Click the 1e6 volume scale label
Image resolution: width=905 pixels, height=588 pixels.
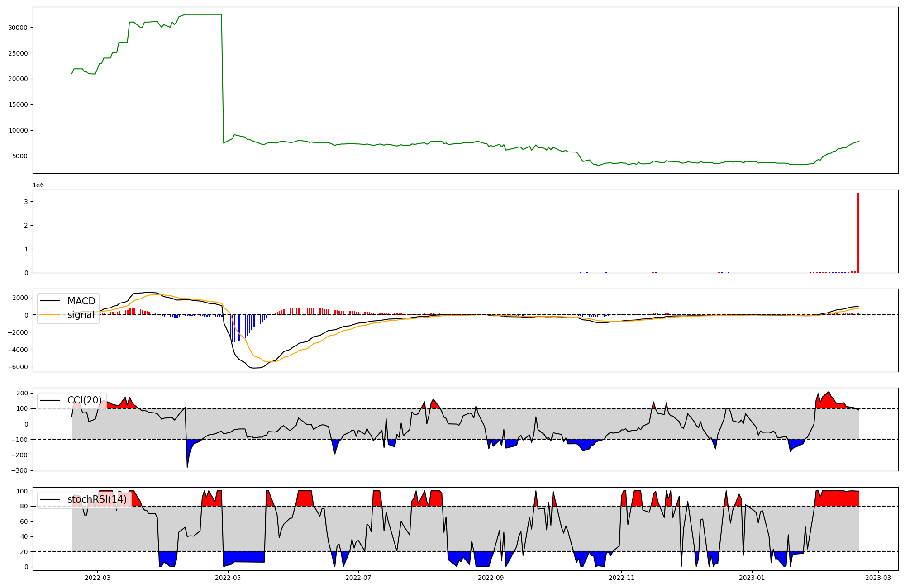38,185
